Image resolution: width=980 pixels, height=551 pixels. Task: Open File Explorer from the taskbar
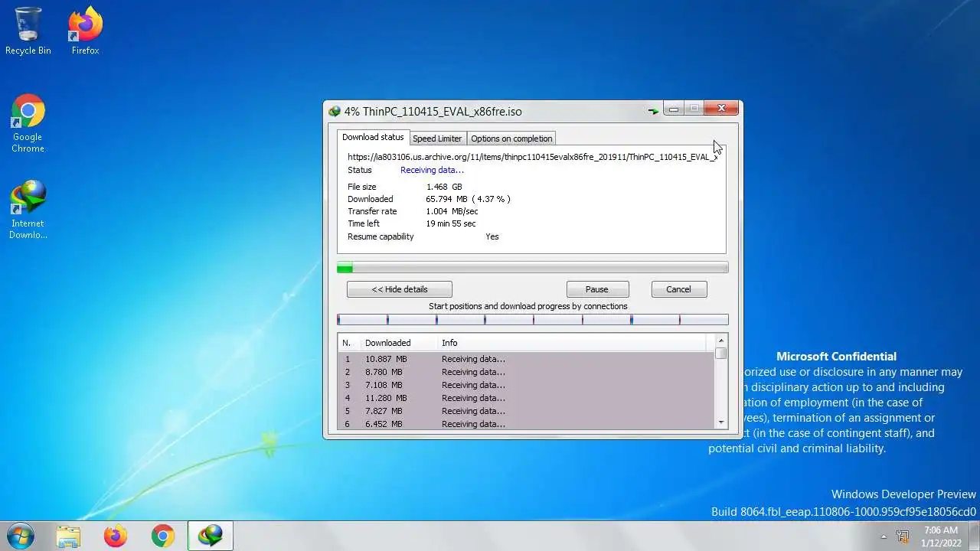pos(68,536)
